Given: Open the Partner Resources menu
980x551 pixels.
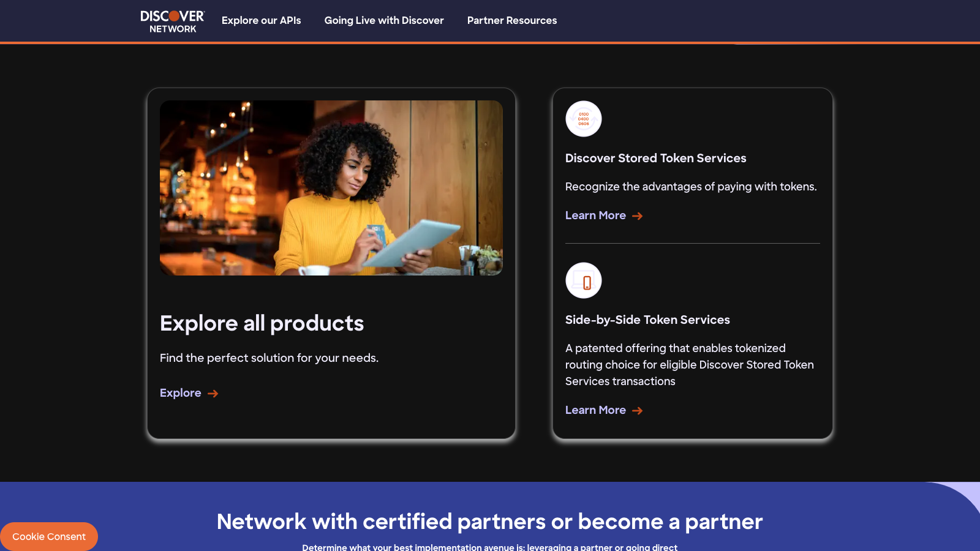Looking at the screenshot, I should pos(512,20).
